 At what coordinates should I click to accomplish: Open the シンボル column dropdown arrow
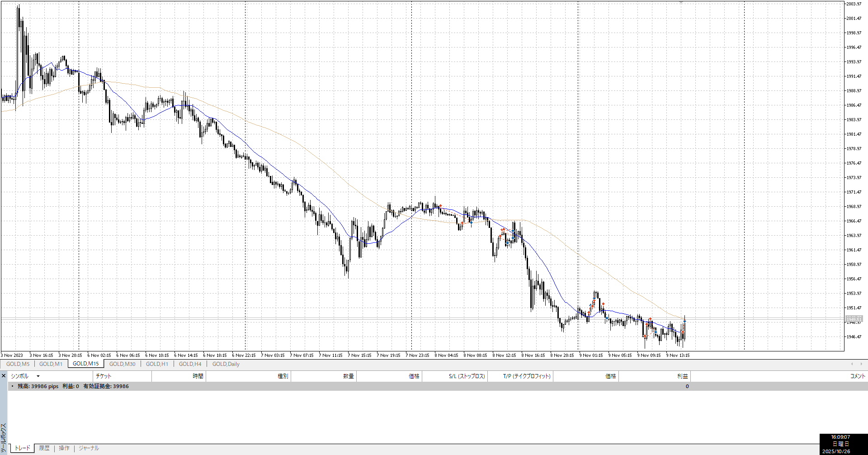(38, 376)
